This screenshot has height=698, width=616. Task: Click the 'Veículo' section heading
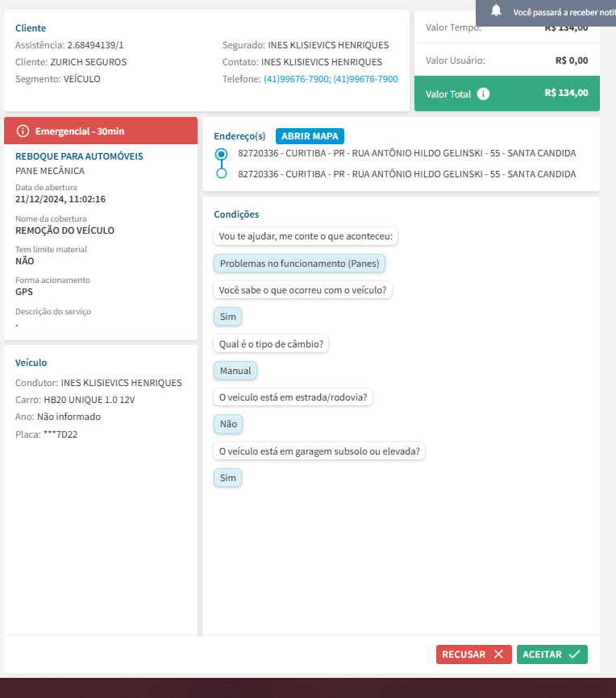[31, 363]
